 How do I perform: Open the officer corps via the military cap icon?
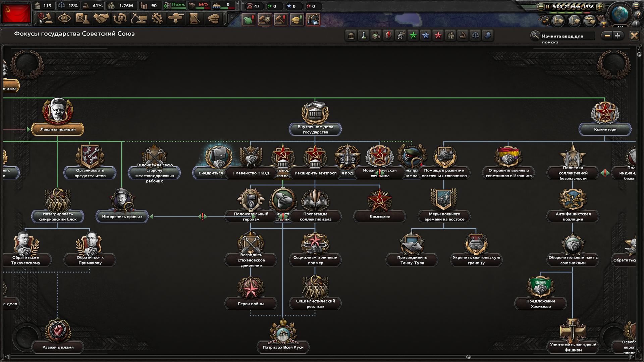(213, 19)
